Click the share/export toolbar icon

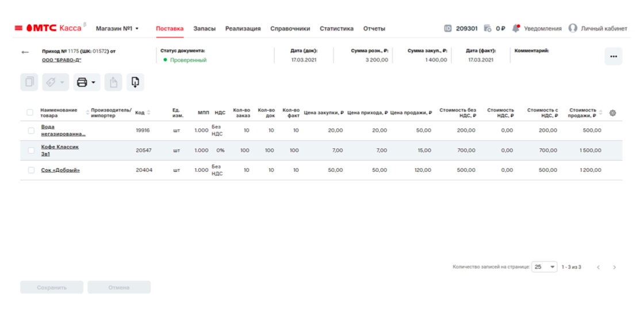pyautogui.click(x=113, y=82)
